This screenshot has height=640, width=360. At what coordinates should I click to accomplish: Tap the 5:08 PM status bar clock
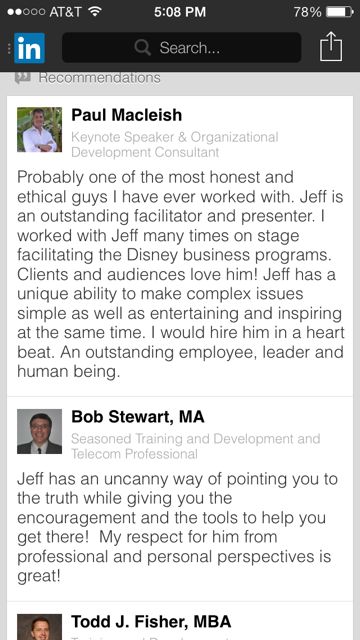tap(180, 12)
